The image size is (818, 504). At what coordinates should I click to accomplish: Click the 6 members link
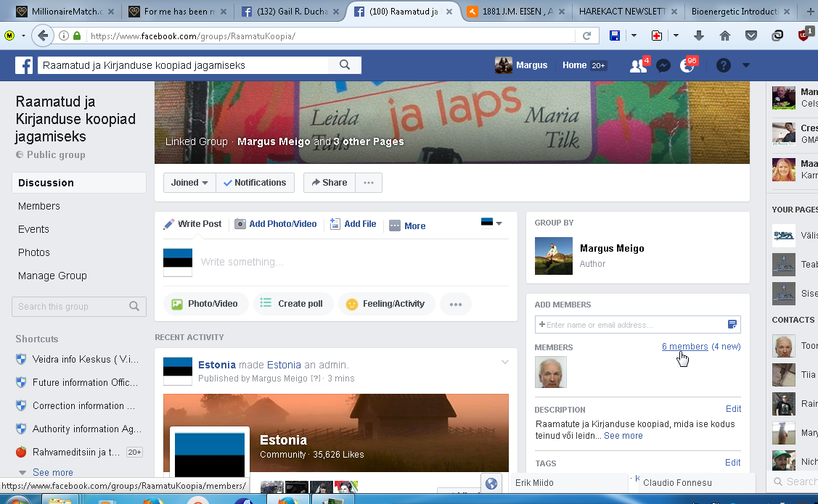click(x=684, y=347)
